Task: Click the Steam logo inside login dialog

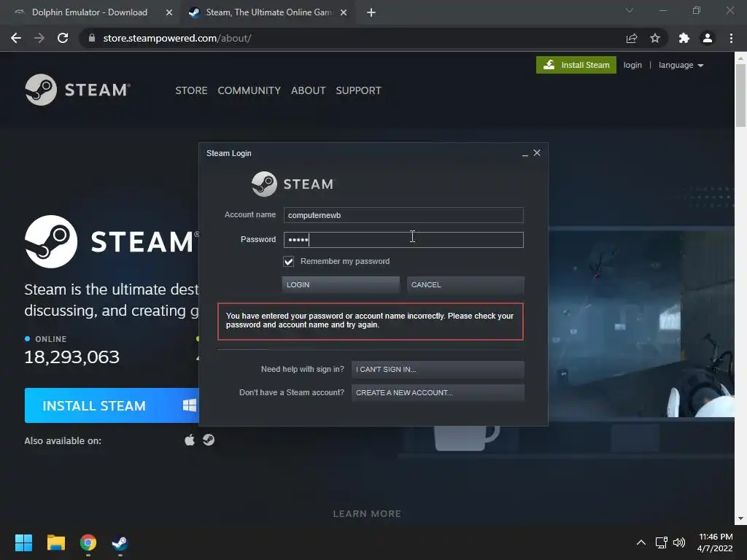Action: pyautogui.click(x=293, y=184)
